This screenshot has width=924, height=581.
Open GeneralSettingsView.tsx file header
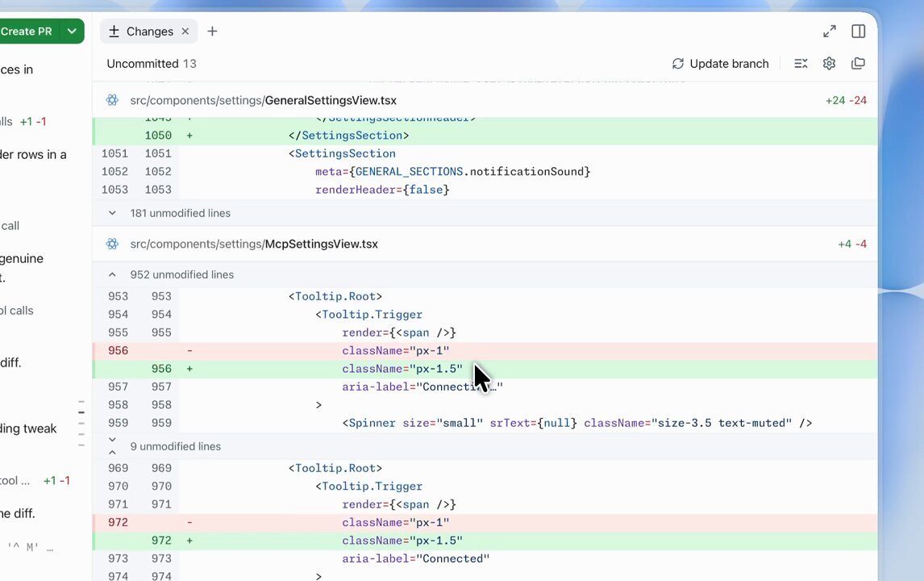(485, 100)
